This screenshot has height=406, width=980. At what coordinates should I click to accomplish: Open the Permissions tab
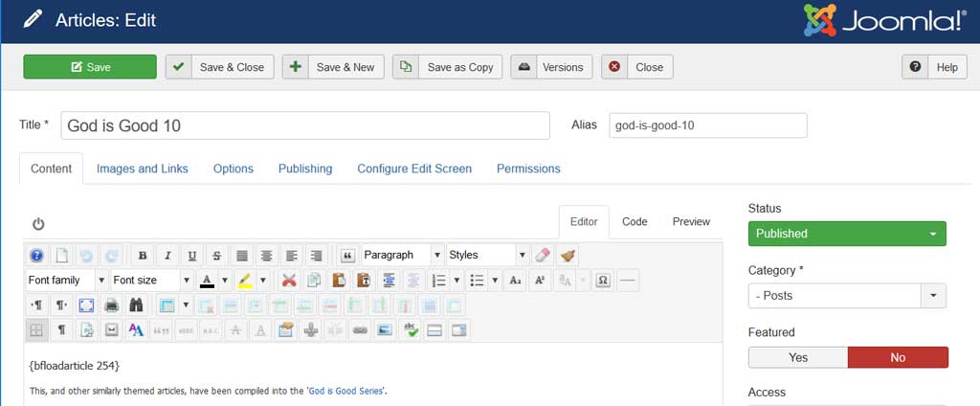pos(528,169)
